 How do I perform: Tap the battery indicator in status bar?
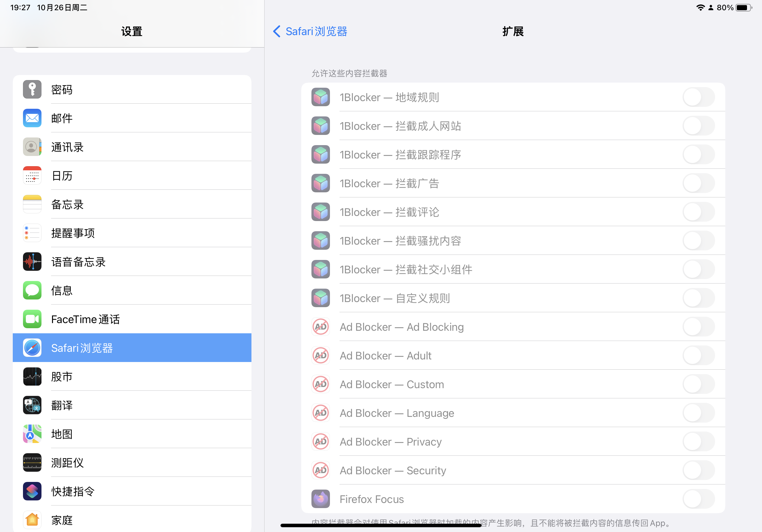743,8
